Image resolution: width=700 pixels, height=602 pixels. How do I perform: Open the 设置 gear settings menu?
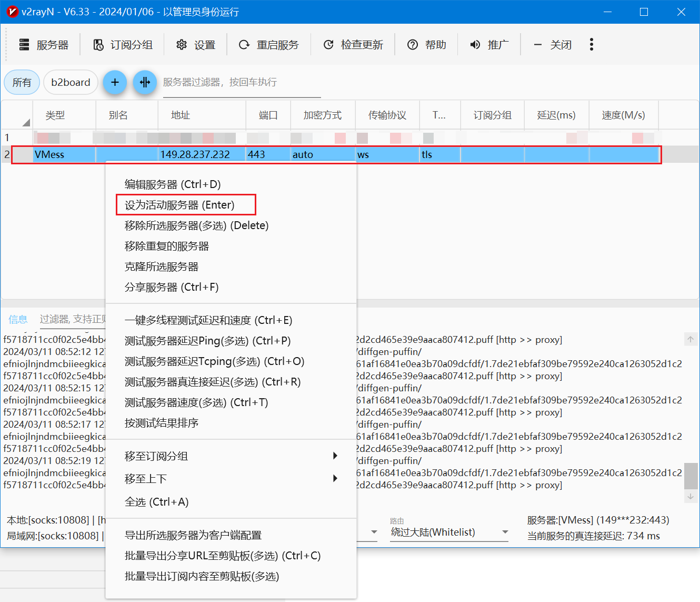[196, 45]
